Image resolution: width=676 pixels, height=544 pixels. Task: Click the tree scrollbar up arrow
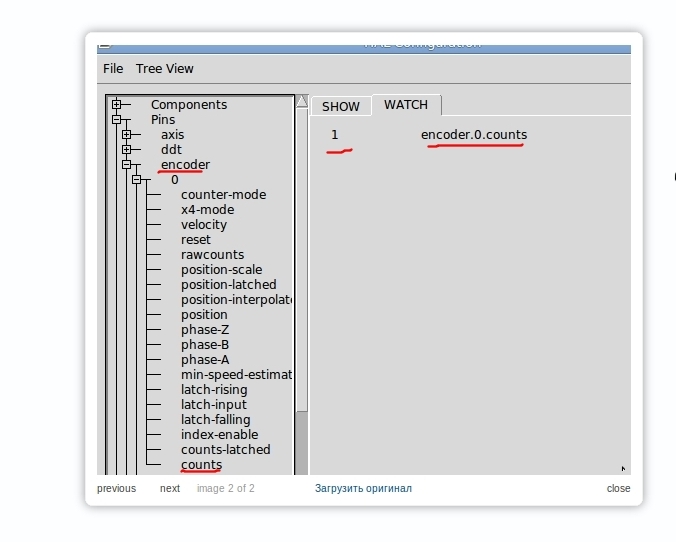click(302, 102)
